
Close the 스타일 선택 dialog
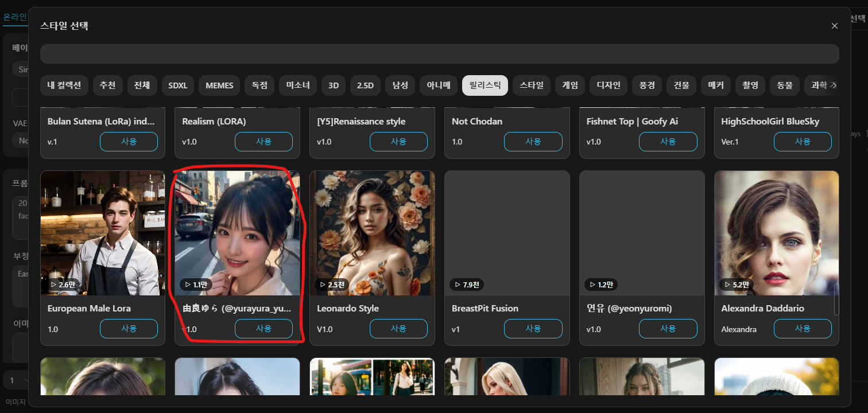[x=835, y=26]
